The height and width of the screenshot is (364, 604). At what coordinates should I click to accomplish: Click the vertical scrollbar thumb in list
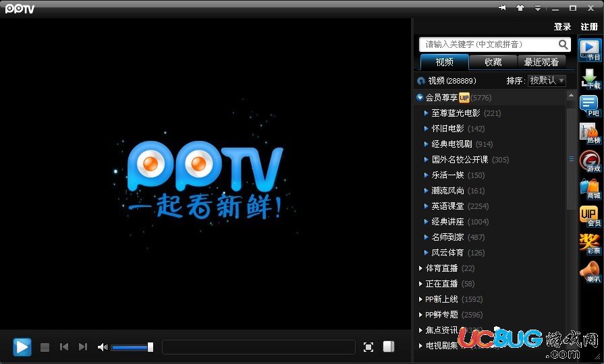click(x=571, y=158)
